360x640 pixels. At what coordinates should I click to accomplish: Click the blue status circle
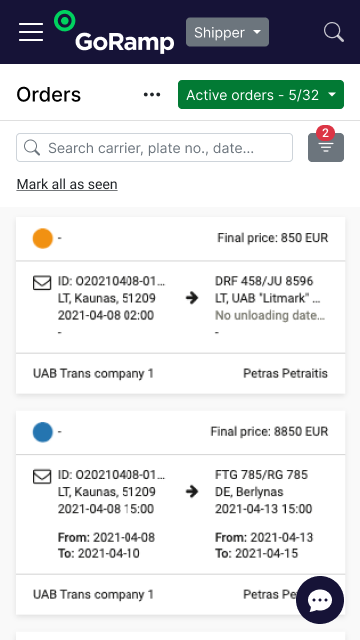[43, 432]
